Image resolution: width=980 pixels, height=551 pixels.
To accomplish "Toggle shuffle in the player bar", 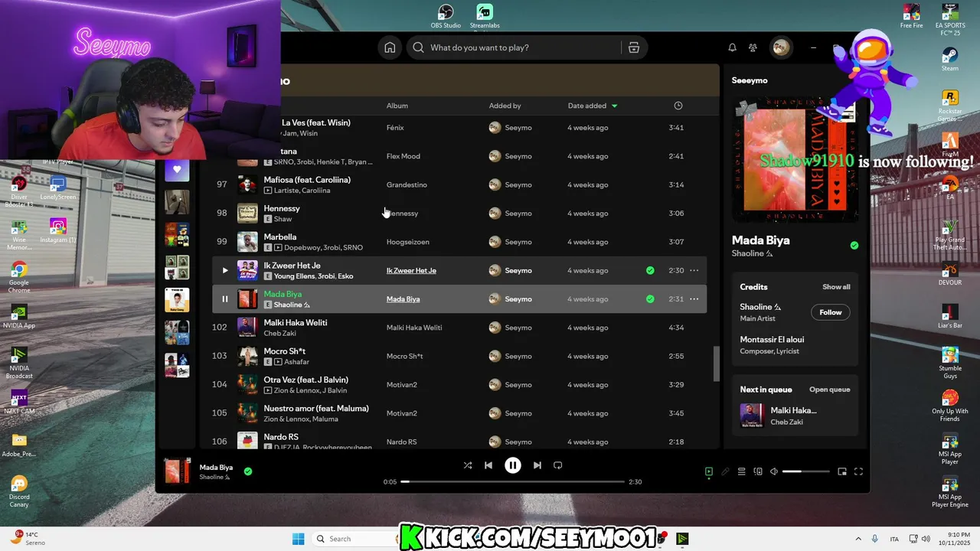I will click(468, 465).
